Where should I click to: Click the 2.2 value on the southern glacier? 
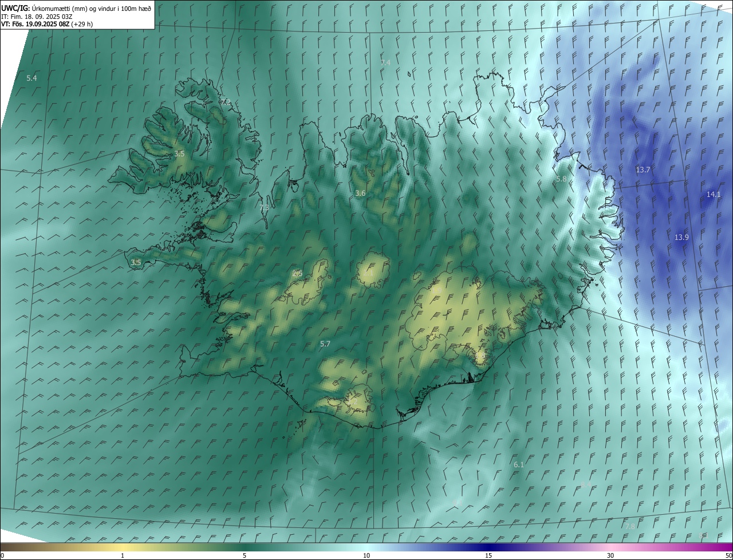[x=353, y=402]
